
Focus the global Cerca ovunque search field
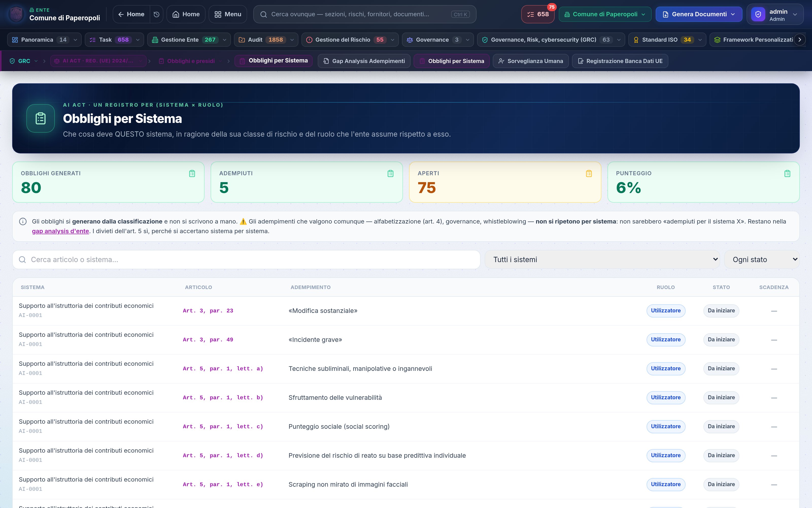[x=365, y=14]
